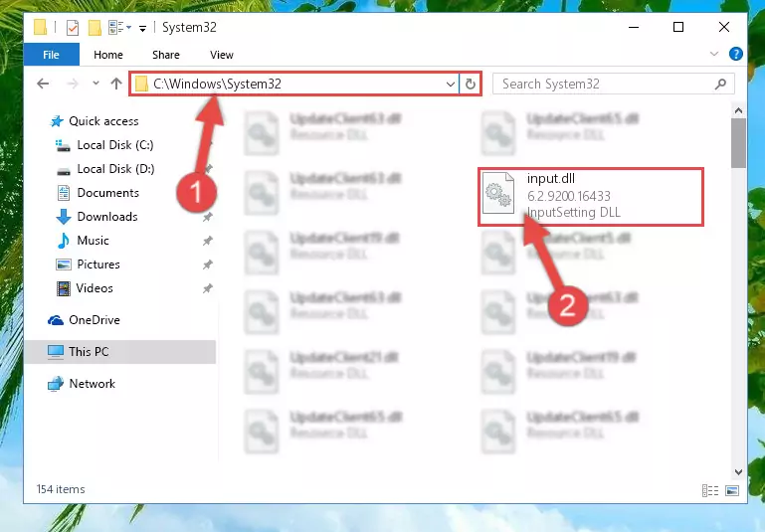
Task: Open recent locations dropdown arrow
Action: (x=96, y=84)
